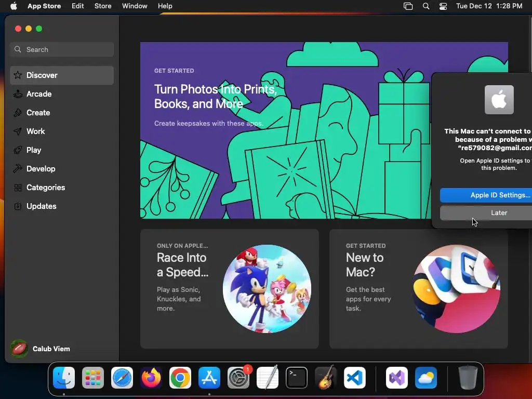Viewport: 532px width, 399px height.
Task: Click App Store icon in the Dock
Action: point(209,378)
